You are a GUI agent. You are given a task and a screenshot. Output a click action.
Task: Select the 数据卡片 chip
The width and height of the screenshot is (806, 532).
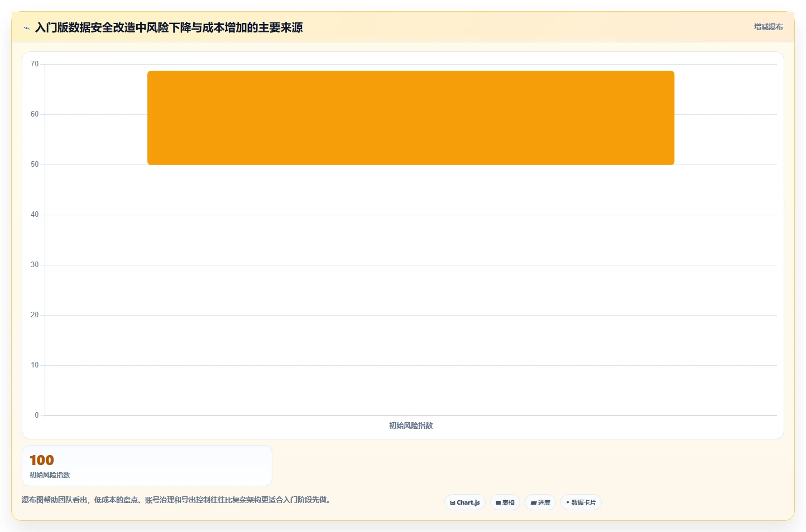[x=581, y=502]
